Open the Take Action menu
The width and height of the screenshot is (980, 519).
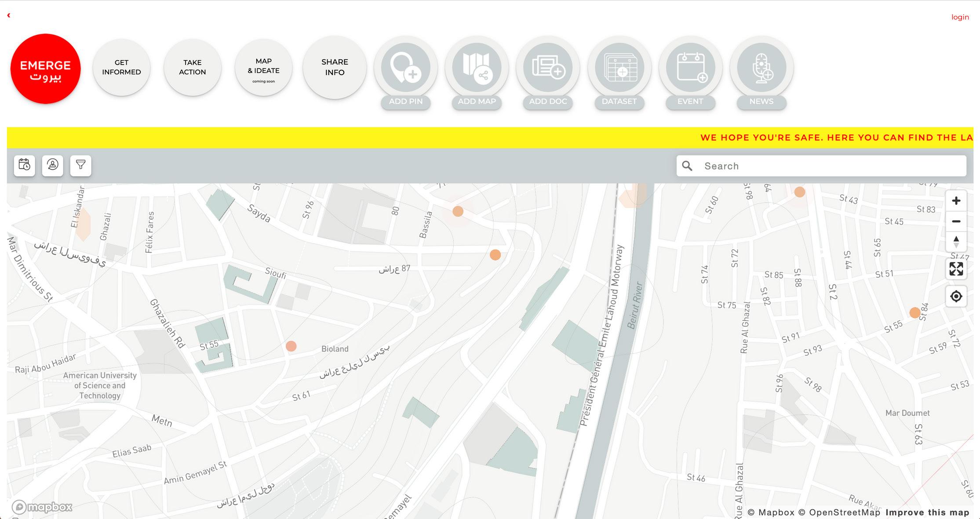coord(192,67)
